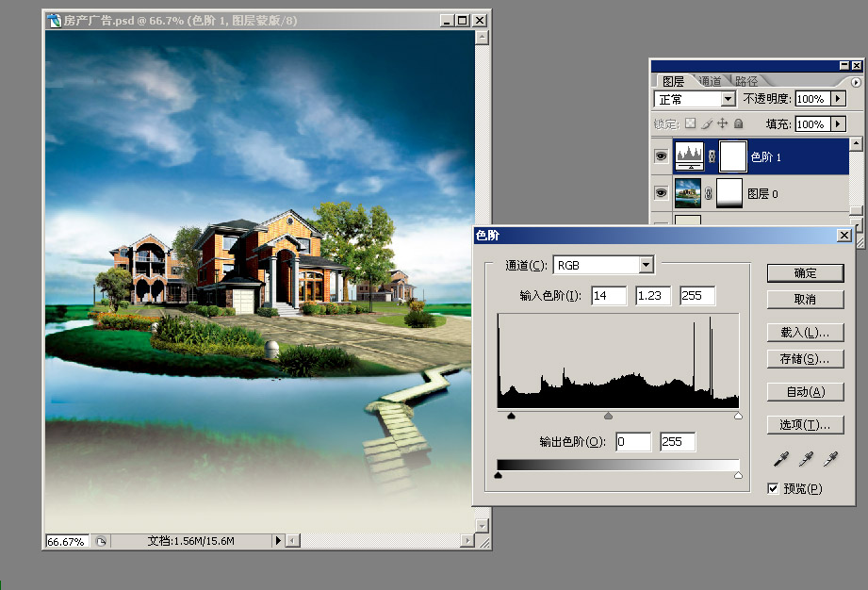Click the 自动 auto levels button

coord(805,392)
